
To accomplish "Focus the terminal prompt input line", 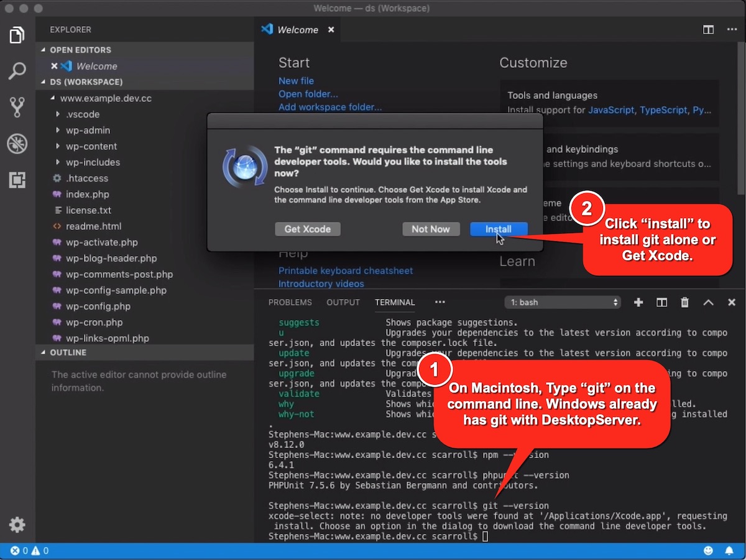I will pyautogui.click(x=485, y=536).
